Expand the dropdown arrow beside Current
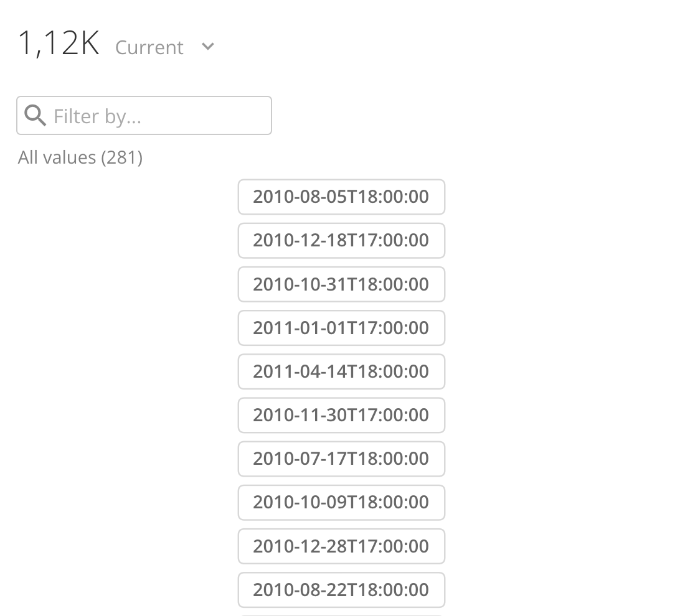Screen dimensions: 685x616 207,46
